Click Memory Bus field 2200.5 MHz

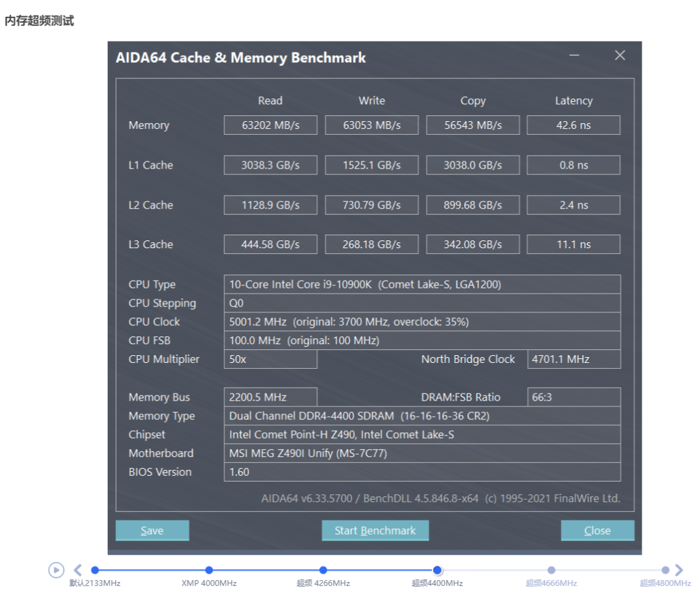coord(270,397)
